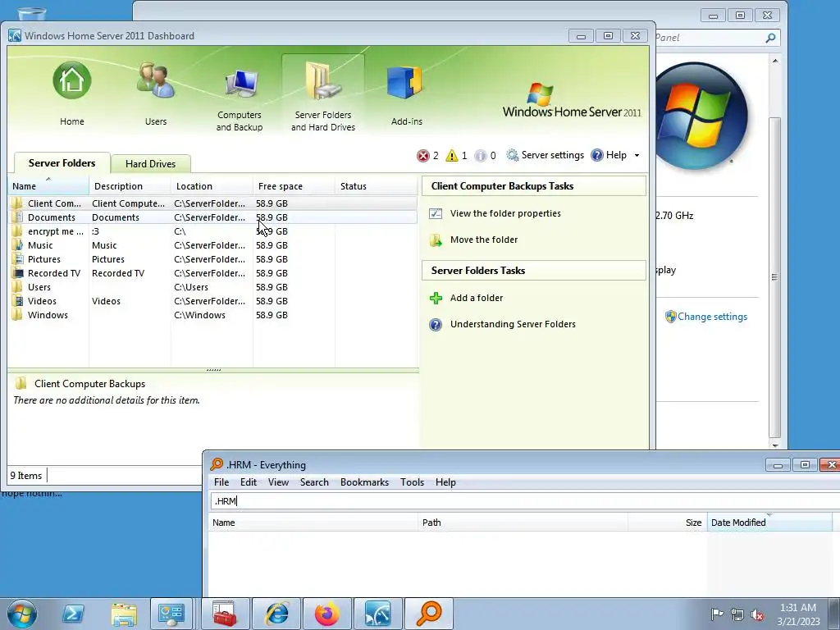The width and height of the screenshot is (840, 630).
Task: Open the red toolbox taskbar icon
Action: 225,614
